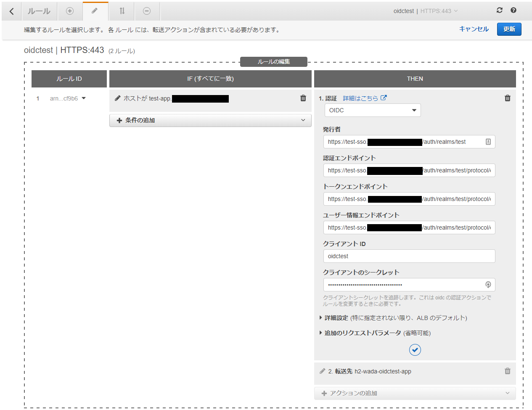Select the add rule plus icon
Image resolution: width=532 pixels, height=410 pixels.
pyautogui.click(x=70, y=11)
